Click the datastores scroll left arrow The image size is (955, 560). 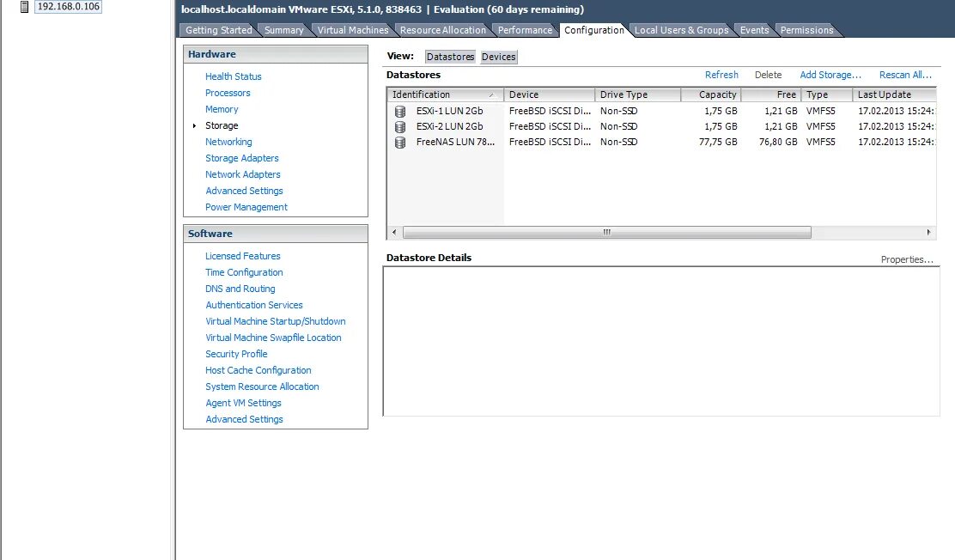coord(394,232)
